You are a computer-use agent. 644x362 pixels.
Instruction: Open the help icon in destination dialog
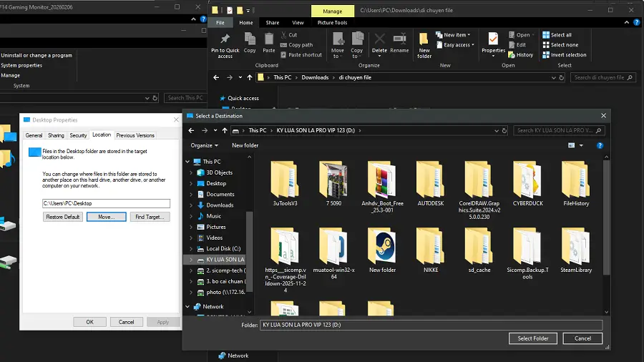[600, 145]
